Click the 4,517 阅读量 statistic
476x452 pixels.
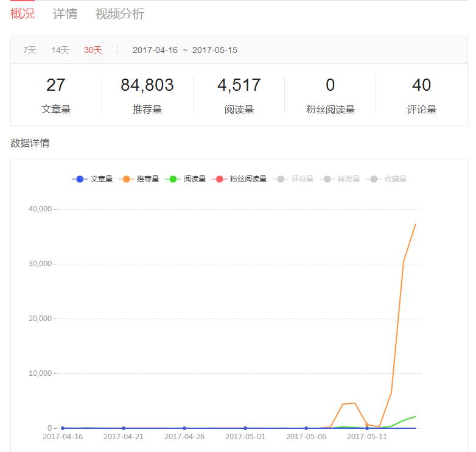point(239,96)
